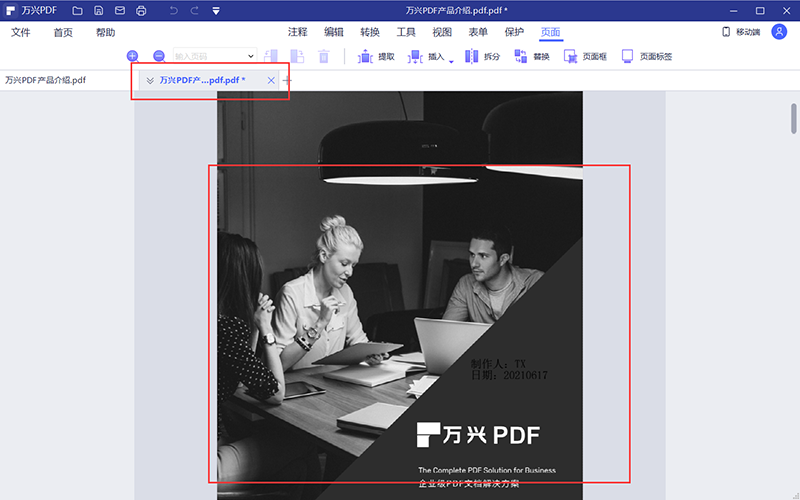
Task: Expand the 插入 (insert) dropdown
Action: tap(451, 61)
